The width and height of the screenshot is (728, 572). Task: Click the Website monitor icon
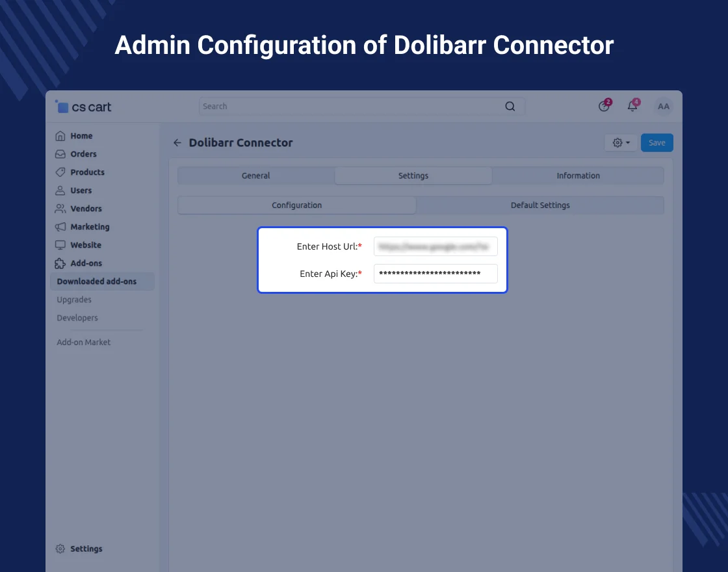pos(60,244)
